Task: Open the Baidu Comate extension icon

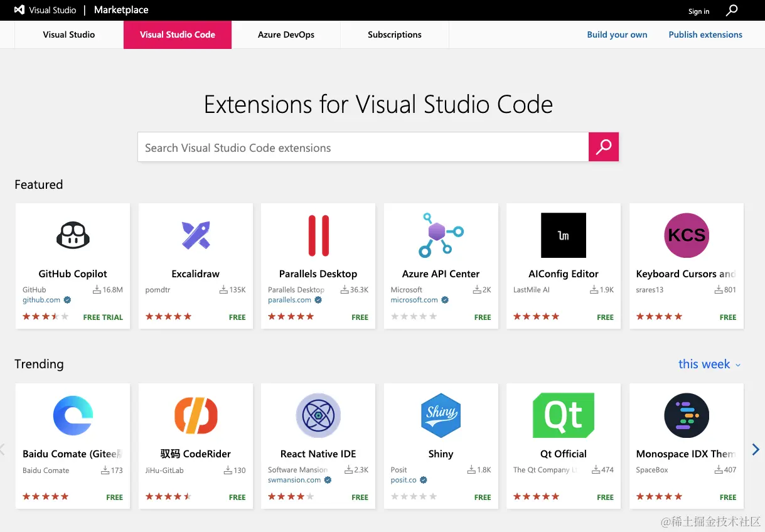Action: tap(73, 415)
